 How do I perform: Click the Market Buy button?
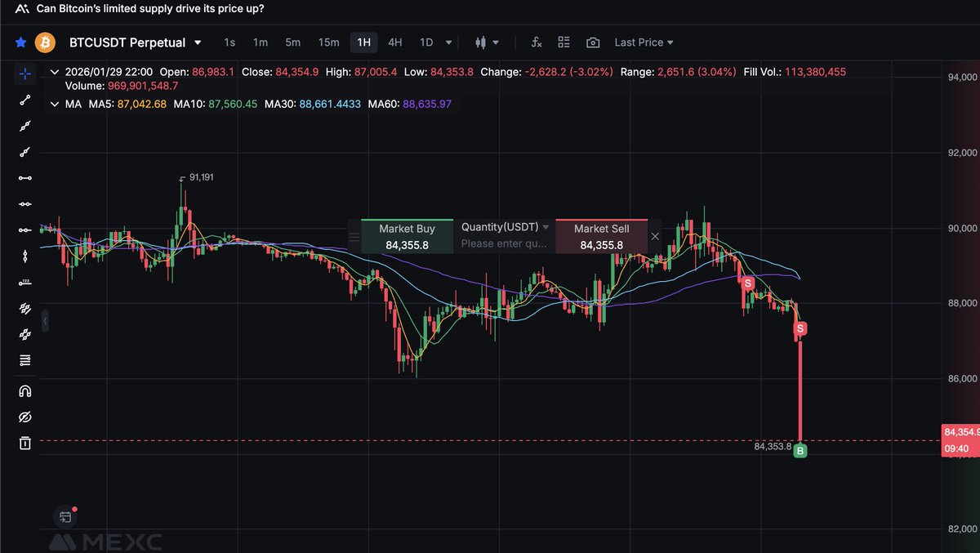(408, 235)
